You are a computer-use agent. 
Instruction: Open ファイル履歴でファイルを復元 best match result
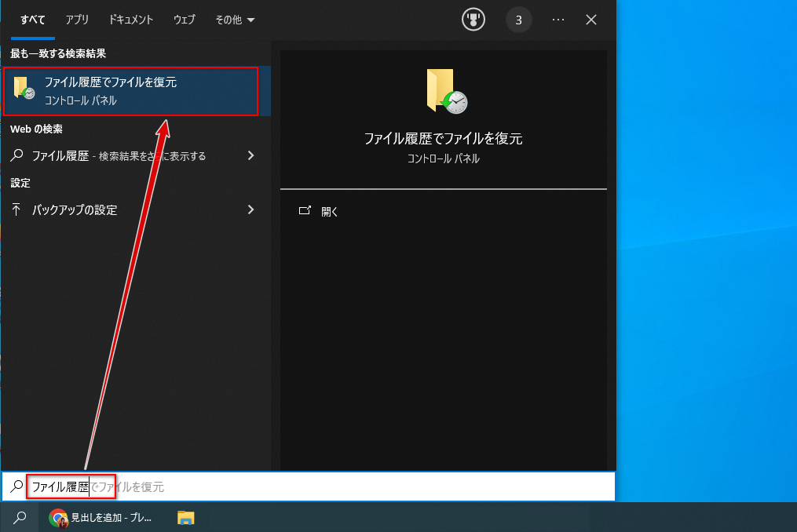pos(131,91)
